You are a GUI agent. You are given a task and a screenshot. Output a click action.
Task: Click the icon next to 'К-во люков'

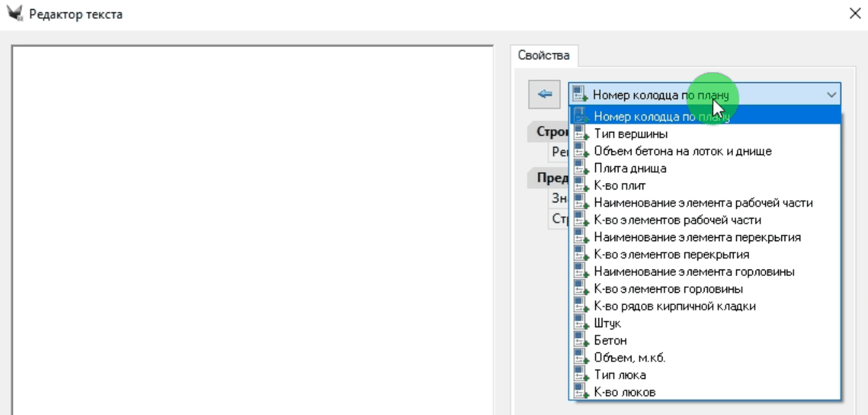click(x=580, y=392)
